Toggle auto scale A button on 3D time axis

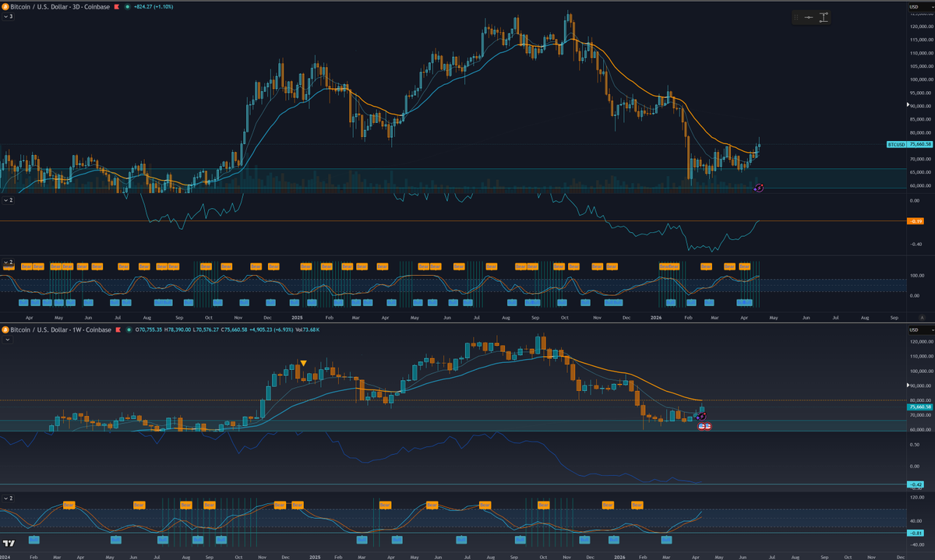pyautogui.click(x=922, y=319)
